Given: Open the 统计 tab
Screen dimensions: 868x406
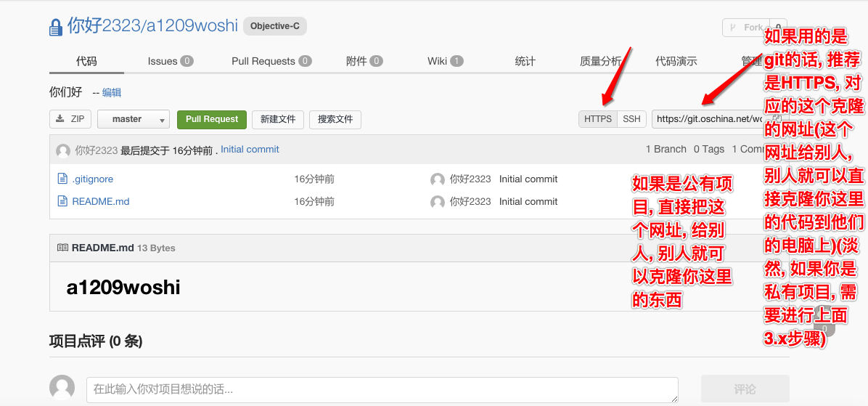Looking at the screenshot, I should tap(525, 61).
